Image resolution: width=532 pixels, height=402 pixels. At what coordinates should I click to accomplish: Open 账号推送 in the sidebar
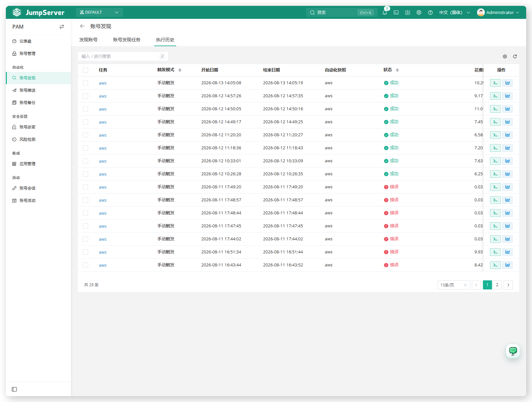pos(38,90)
